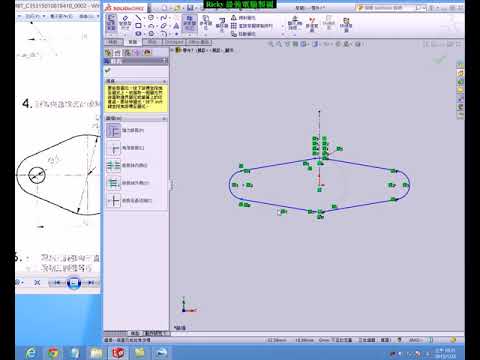Image resolution: width=480 pixels, height=360 pixels.
Task: Click the Save icon in title toolbar
Action: coord(190,7)
